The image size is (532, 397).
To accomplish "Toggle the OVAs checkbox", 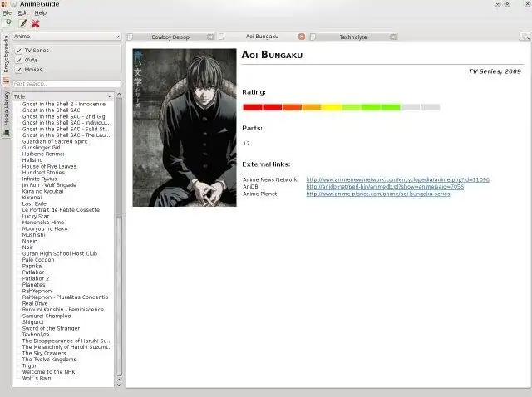I will (x=18, y=60).
